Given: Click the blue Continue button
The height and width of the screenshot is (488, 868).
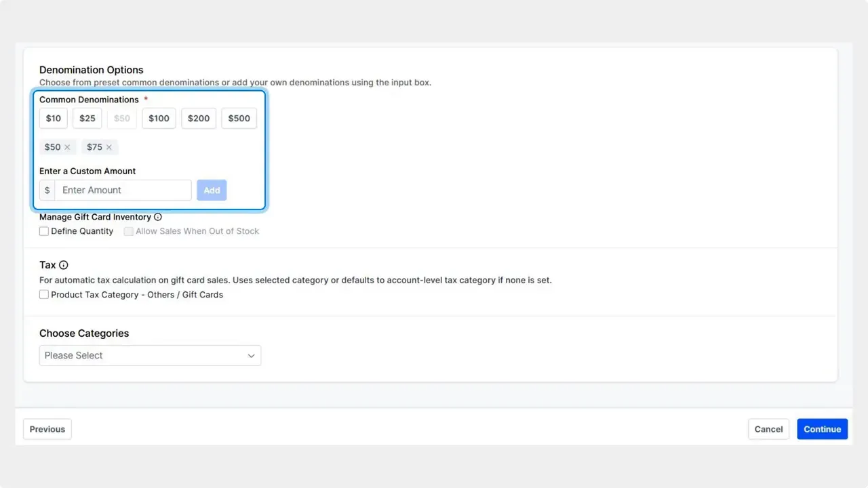Looking at the screenshot, I should click(x=822, y=429).
